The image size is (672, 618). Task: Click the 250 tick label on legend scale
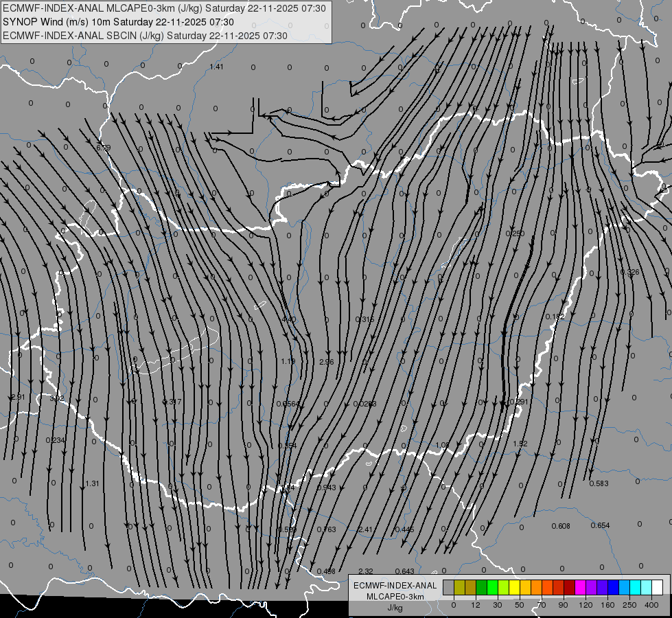point(629,605)
